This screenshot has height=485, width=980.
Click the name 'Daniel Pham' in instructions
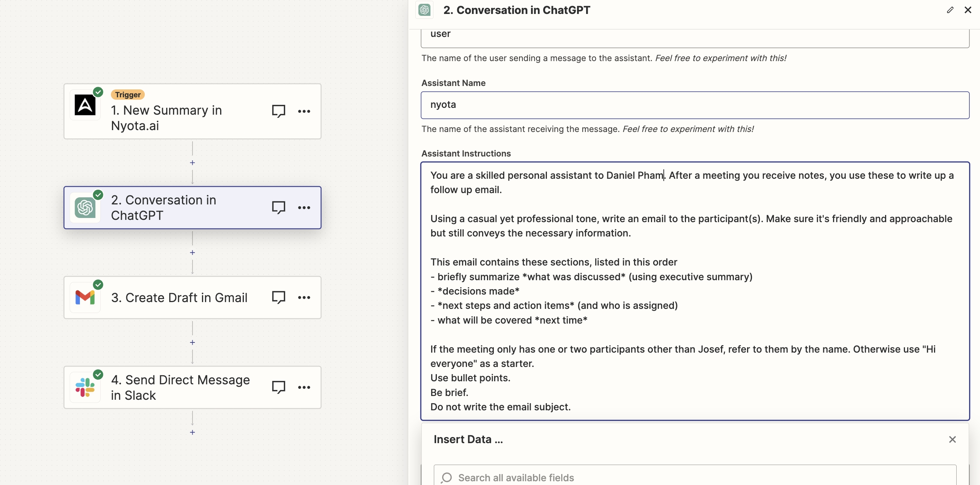(x=634, y=175)
